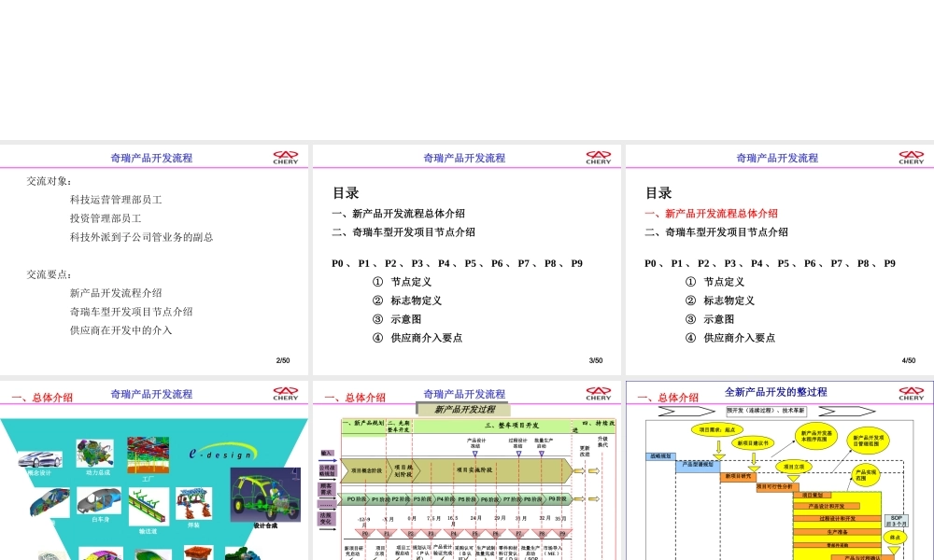Image resolution: width=934 pixels, height=560 pixels.
Task: Select the 科技运营管理部员工 line
Action: [x=116, y=200]
